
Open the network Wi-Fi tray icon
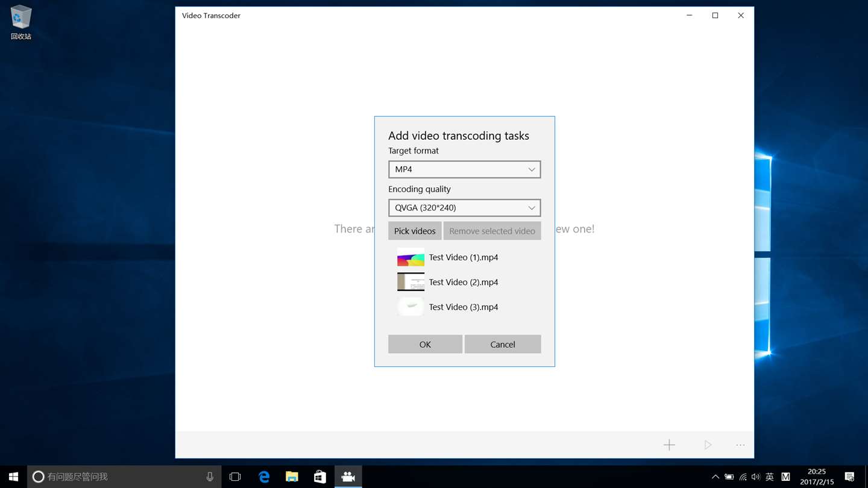743,477
